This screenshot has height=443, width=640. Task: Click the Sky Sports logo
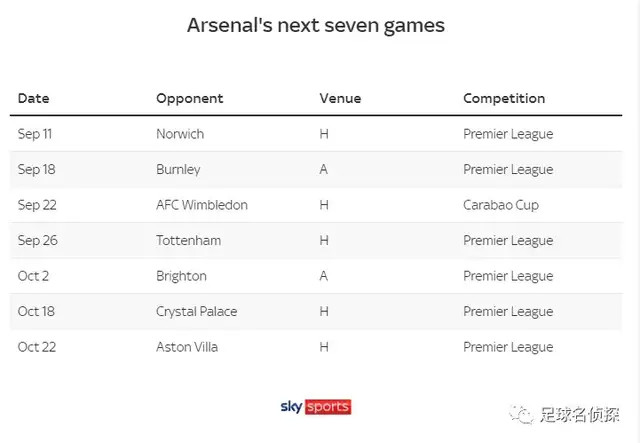click(316, 407)
